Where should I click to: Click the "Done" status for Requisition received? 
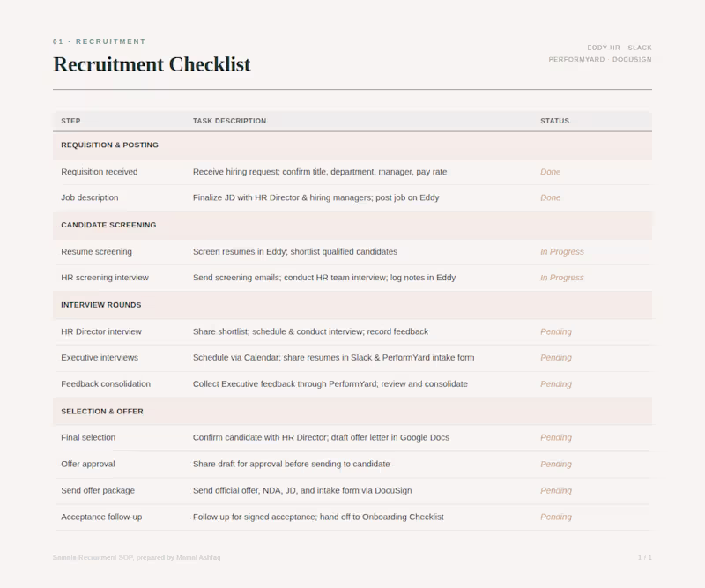click(x=550, y=172)
